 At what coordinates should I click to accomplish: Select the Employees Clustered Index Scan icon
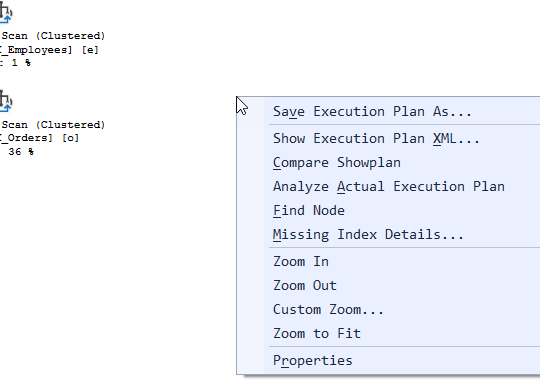(x=6, y=13)
